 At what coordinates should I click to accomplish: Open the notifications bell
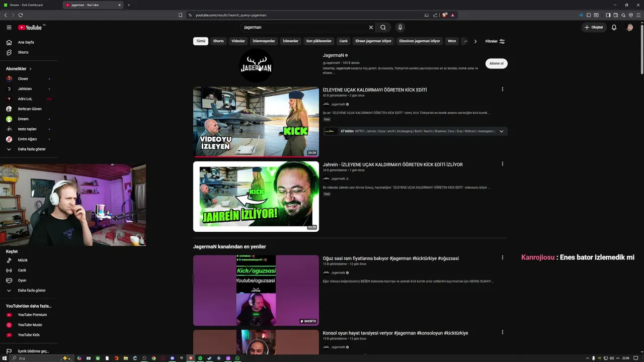(614, 27)
